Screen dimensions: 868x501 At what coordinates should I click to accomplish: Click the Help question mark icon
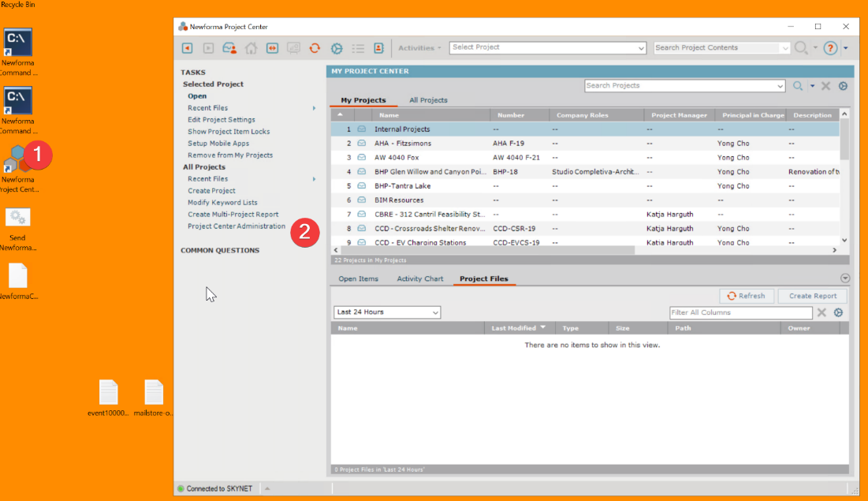830,48
